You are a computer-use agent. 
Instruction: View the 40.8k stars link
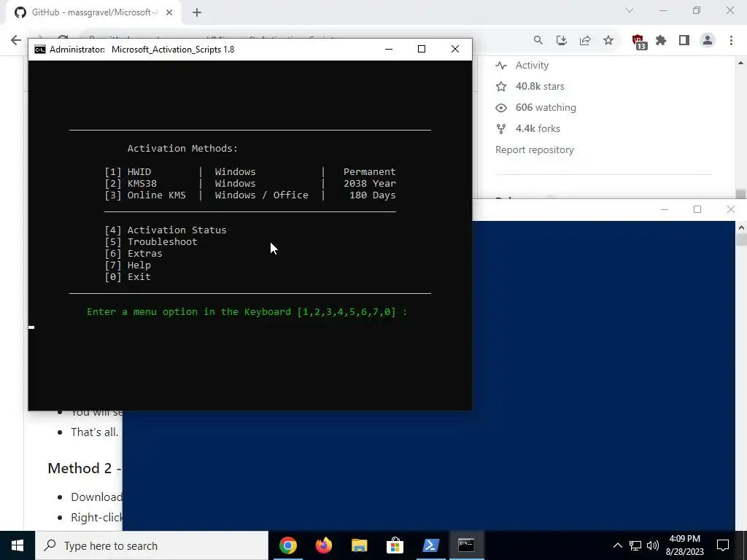tap(540, 86)
